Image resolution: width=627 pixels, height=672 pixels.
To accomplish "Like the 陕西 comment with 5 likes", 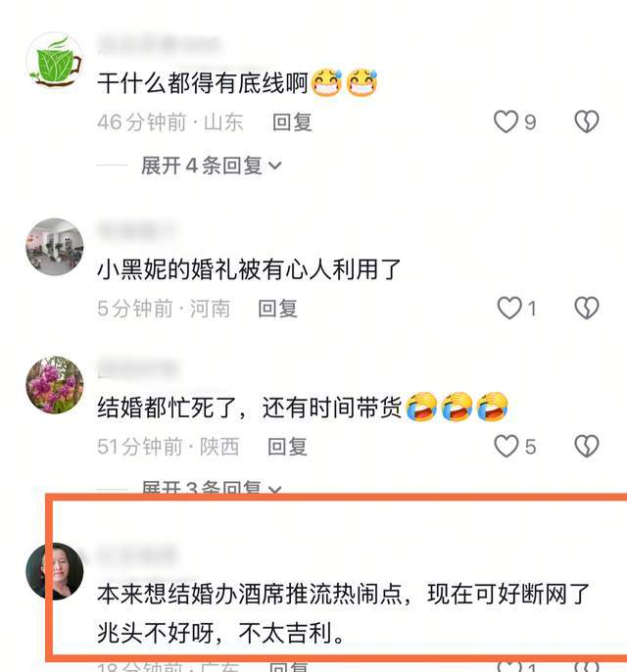I will click(506, 446).
